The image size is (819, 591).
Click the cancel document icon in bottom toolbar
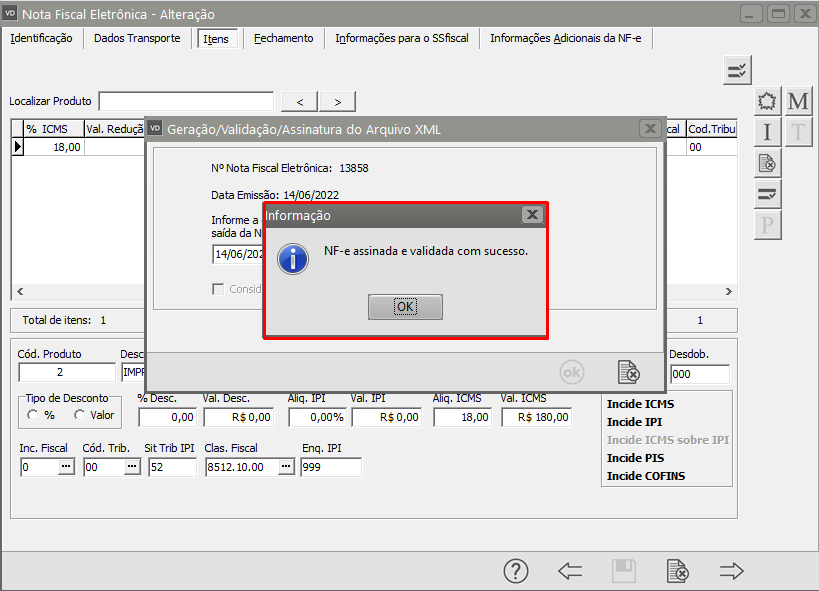coord(678,571)
